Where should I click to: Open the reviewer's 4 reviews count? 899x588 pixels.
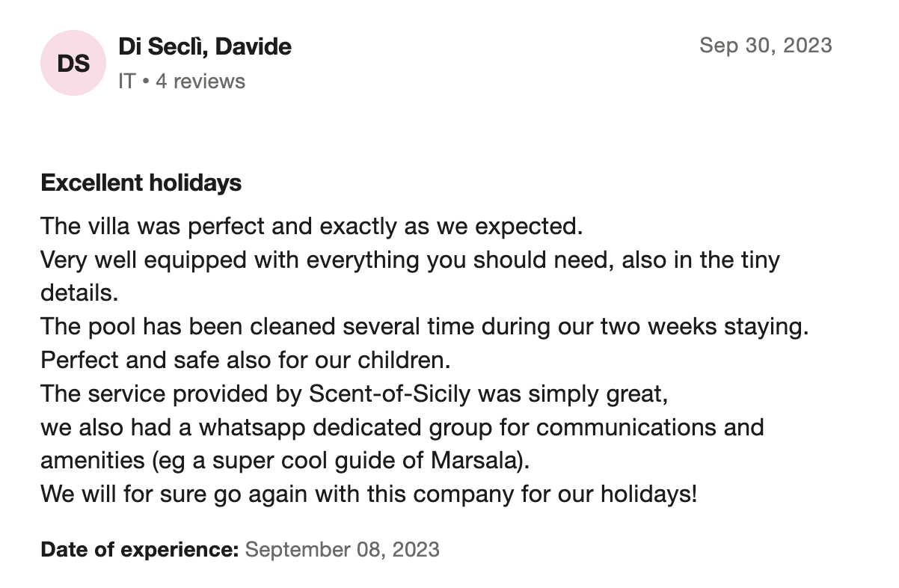[x=200, y=81]
